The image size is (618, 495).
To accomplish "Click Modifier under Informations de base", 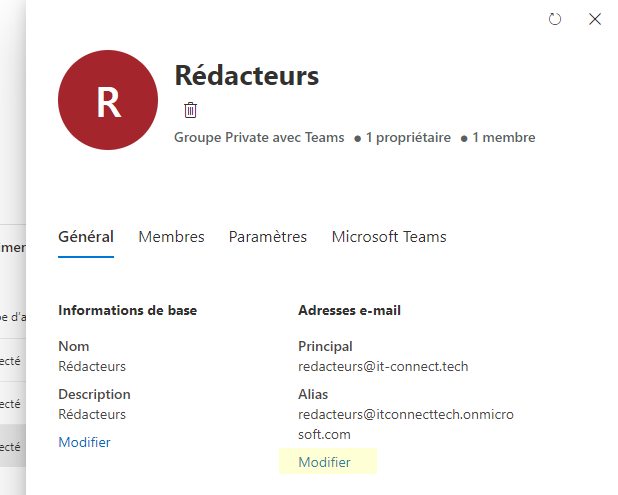I will click(84, 442).
